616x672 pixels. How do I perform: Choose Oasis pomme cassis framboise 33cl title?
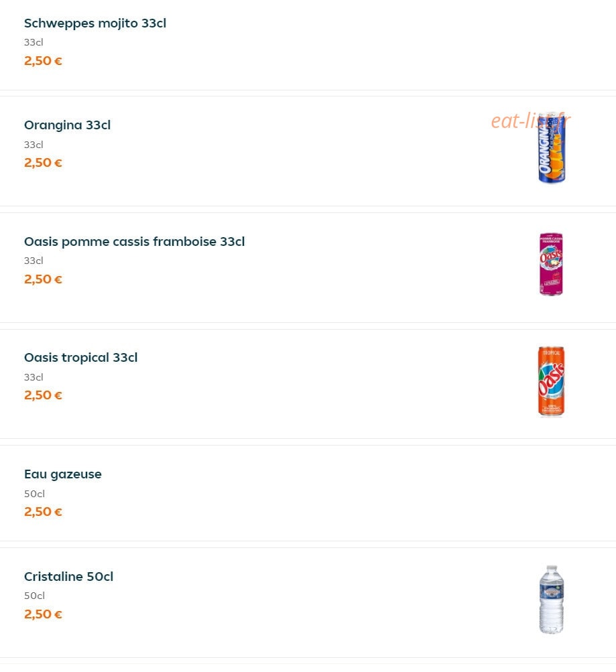pyautogui.click(x=134, y=242)
